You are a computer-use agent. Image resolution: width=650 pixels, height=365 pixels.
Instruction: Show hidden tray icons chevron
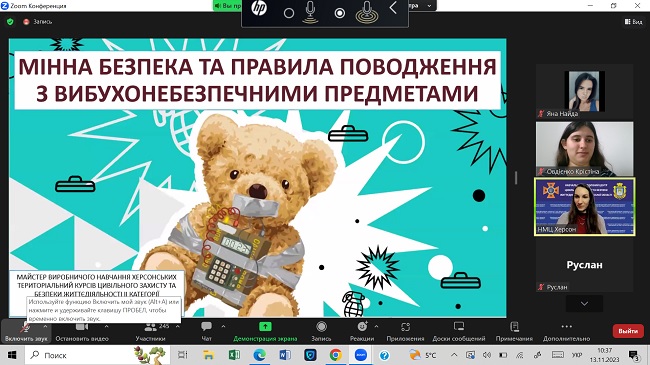point(454,355)
